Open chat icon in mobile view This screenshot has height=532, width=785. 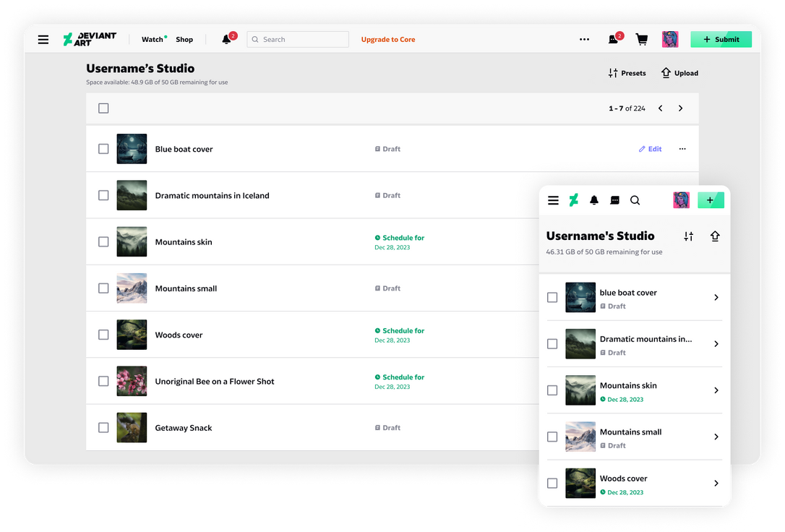(615, 200)
